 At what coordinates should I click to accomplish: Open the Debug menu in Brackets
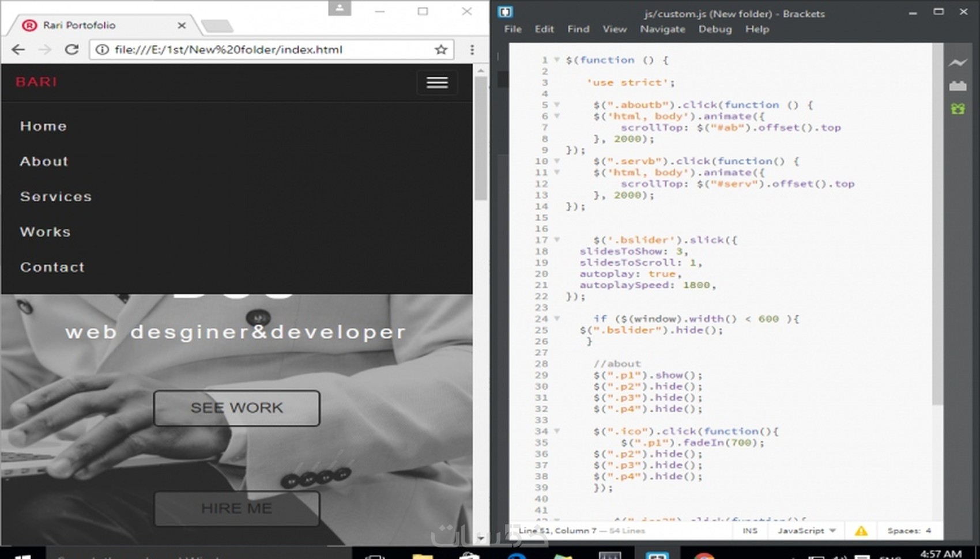coord(715,29)
